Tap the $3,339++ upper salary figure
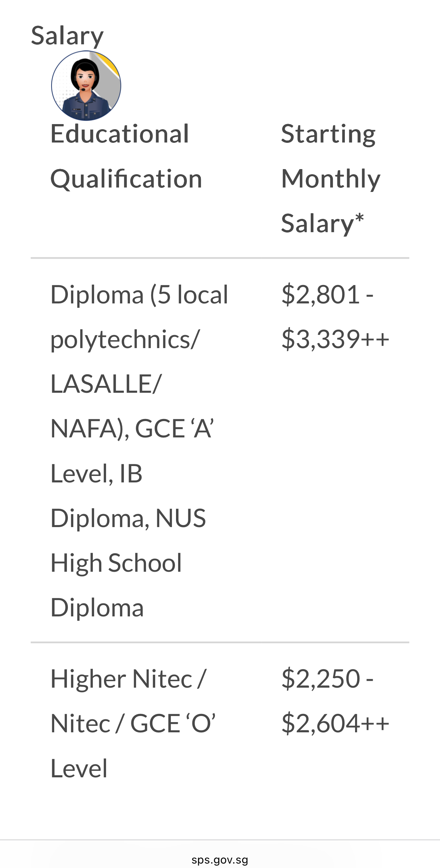This screenshot has height=868, width=440. 335,339
